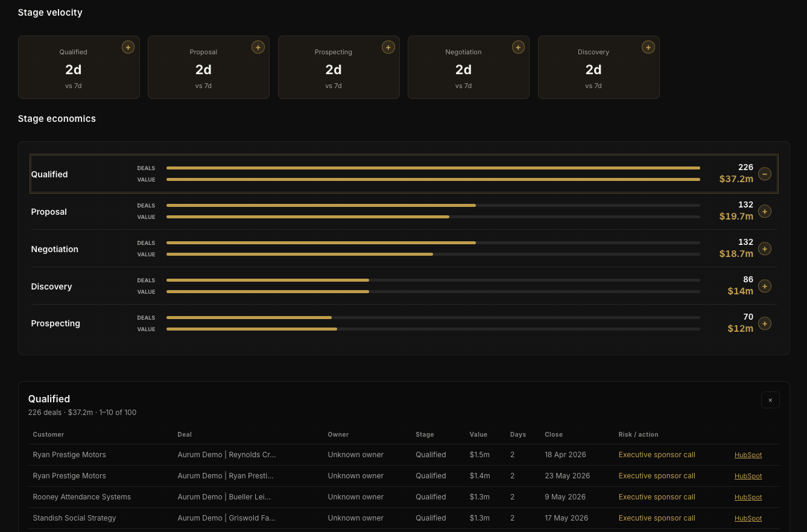Click the 17 May 2026 close date

[x=567, y=518]
